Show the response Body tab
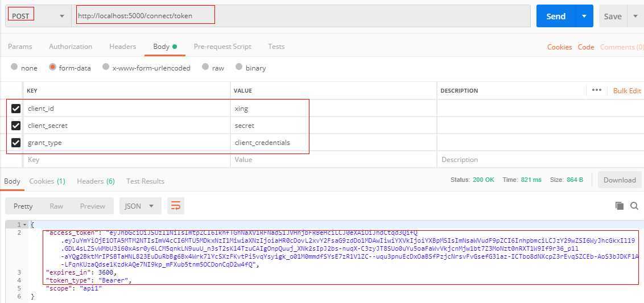This screenshot has height=303, width=644. pyautogui.click(x=12, y=181)
